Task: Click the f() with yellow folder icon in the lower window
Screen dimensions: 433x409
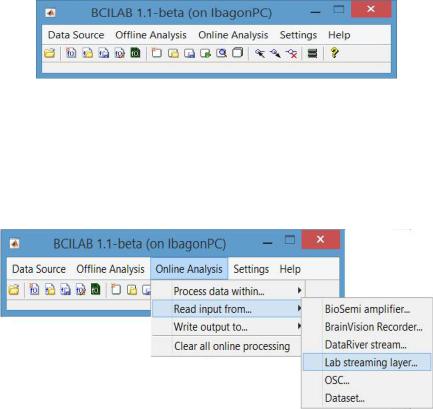Action: tap(50, 290)
